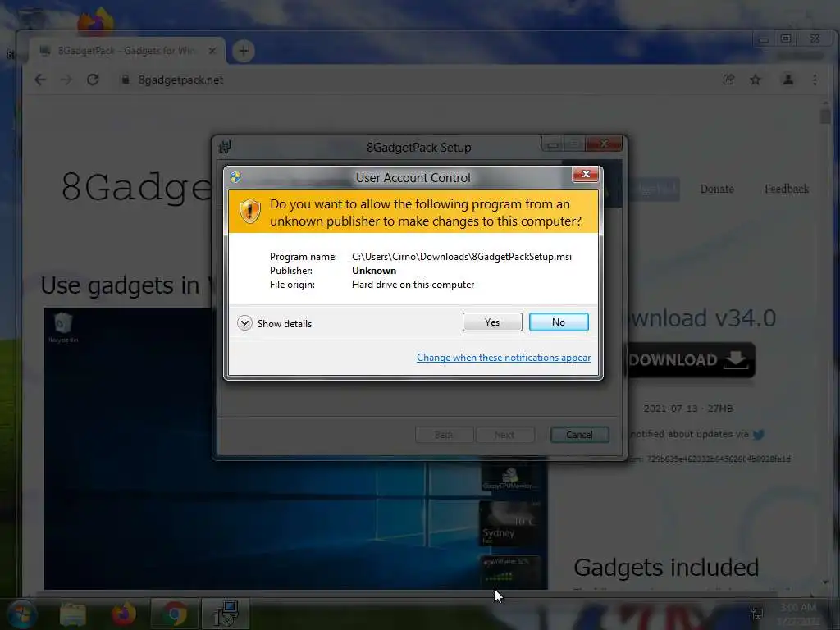840x630 pixels.
Task: Open the Donate page link
Action: (x=717, y=189)
